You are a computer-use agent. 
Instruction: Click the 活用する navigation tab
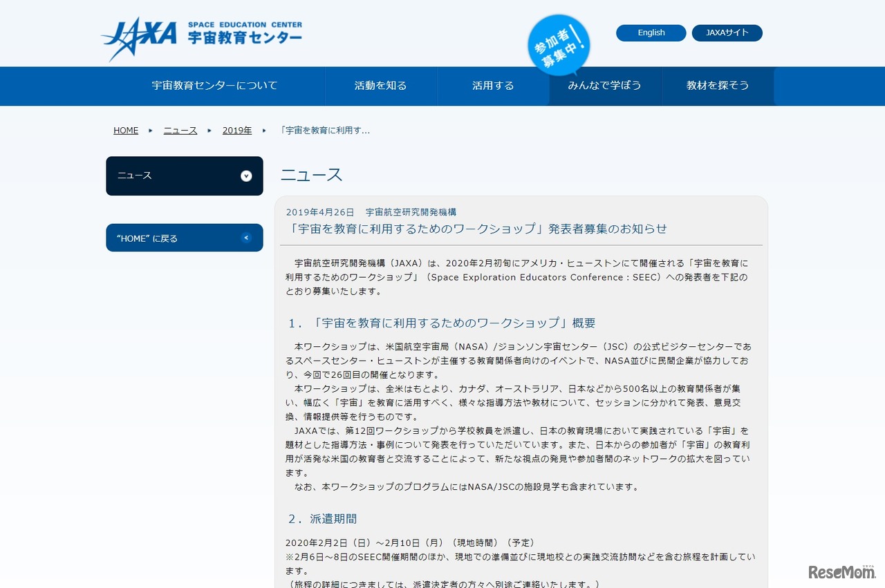(492, 86)
